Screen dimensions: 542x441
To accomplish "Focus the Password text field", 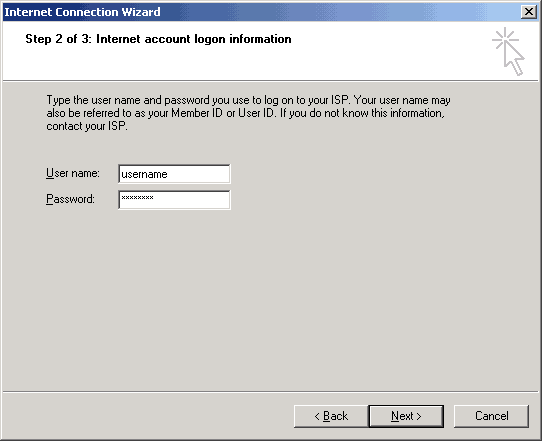I will click(174, 200).
